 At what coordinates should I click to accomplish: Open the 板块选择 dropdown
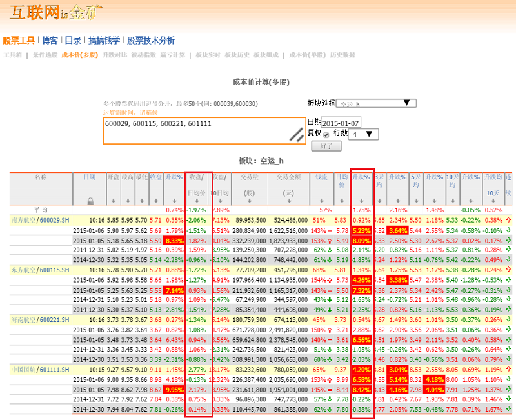(x=376, y=103)
